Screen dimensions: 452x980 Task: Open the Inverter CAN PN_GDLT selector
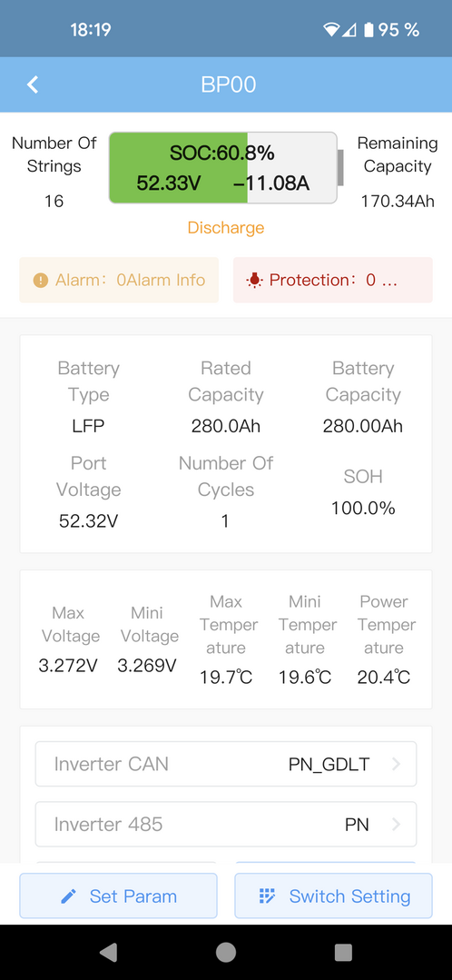coord(226,764)
